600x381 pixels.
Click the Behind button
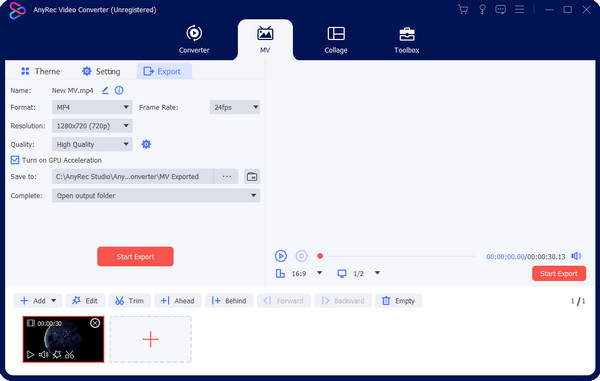[x=229, y=301]
